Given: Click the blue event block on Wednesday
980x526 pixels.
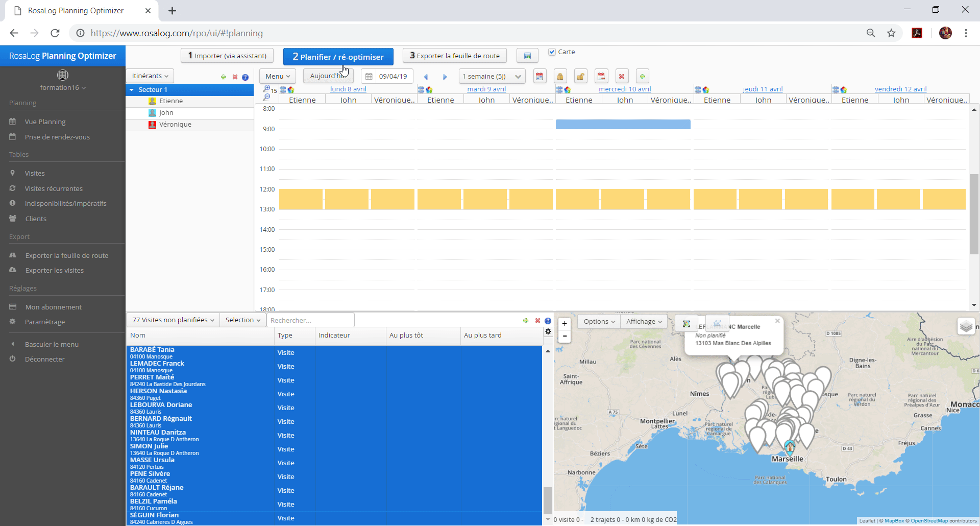Looking at the screenshot, I should [623, 124].
